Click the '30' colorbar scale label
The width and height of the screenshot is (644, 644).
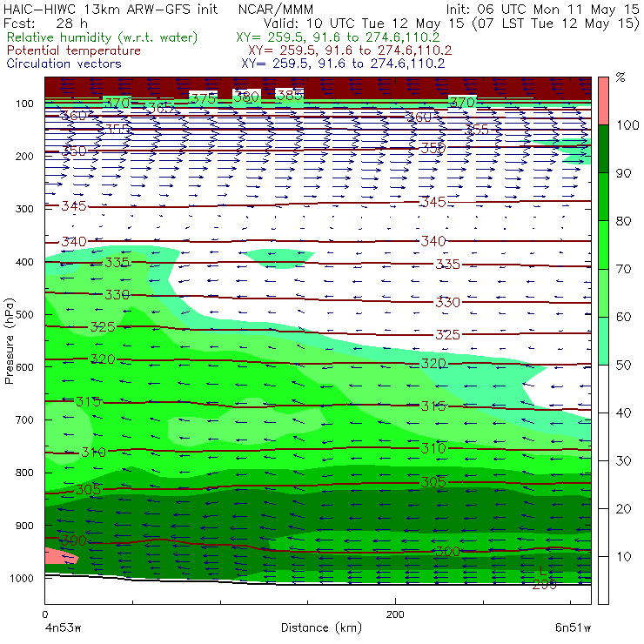tap(623, 461)
